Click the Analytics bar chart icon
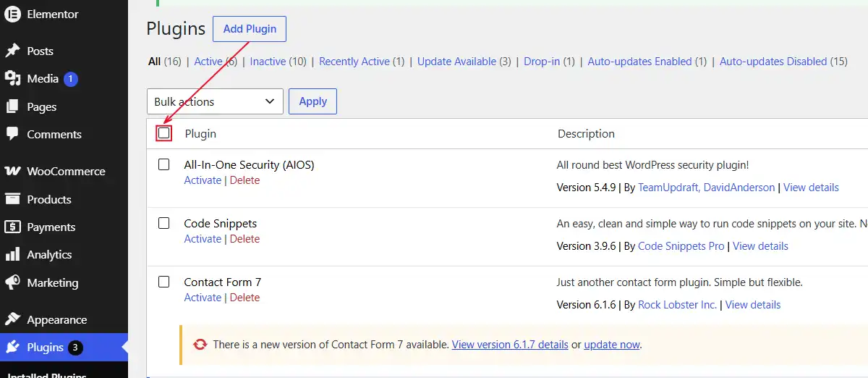 [x=12, y=254]
